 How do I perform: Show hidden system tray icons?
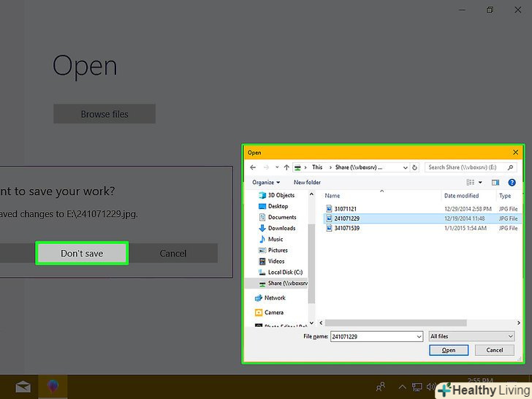coord(402,387)
